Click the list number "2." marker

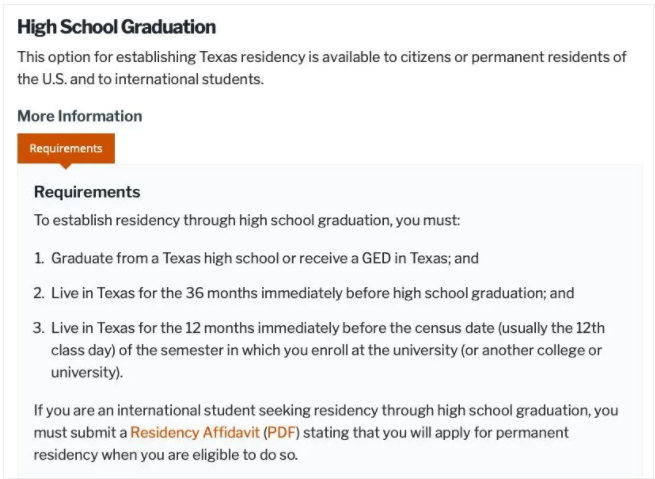(x=39, y=293)
